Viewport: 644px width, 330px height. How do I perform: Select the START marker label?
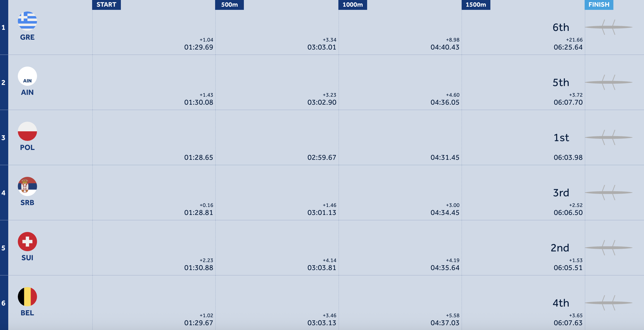[x=106, y=5]
